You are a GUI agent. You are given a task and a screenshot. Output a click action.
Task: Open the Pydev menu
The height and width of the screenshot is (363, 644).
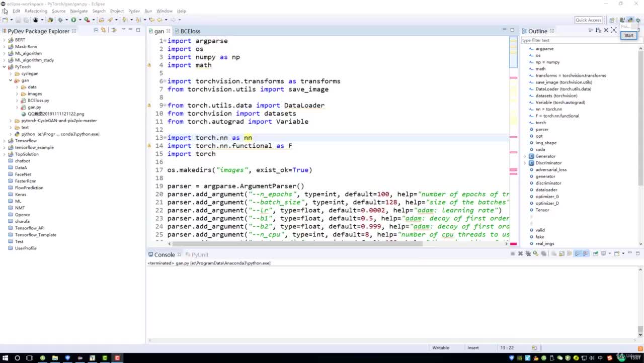tap(134, 11)
